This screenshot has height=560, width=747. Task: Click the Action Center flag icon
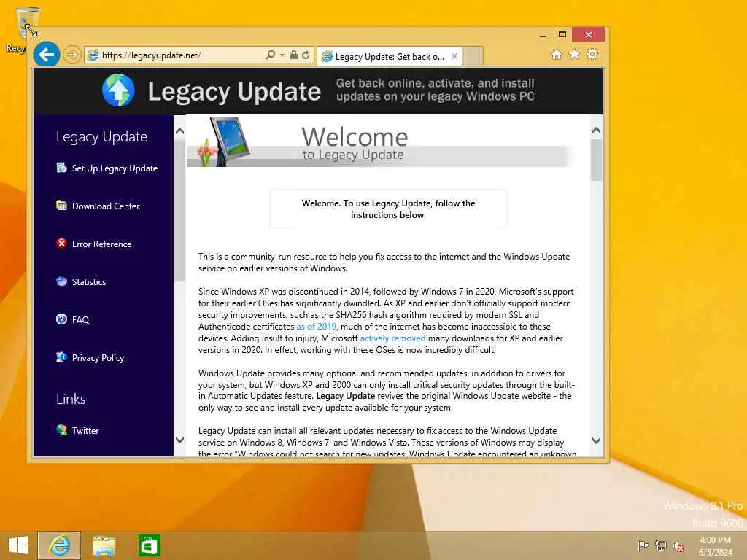643,545
